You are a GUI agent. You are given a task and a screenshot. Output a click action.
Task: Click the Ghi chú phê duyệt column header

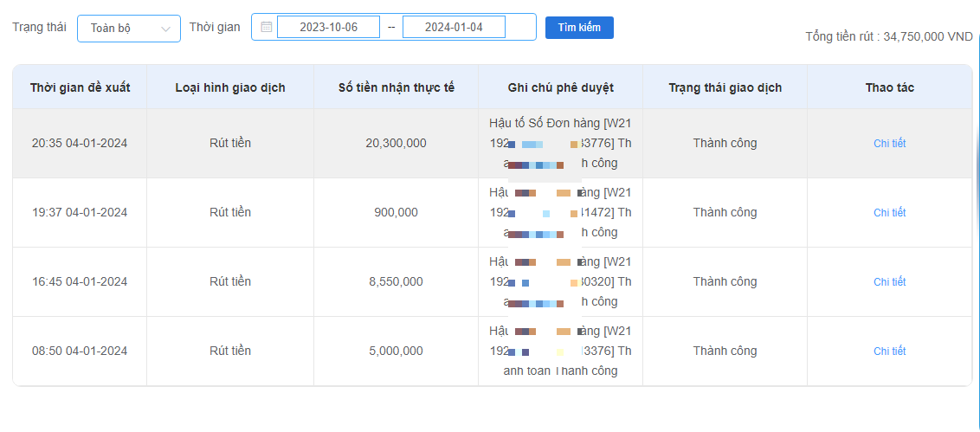pos(560,87)
